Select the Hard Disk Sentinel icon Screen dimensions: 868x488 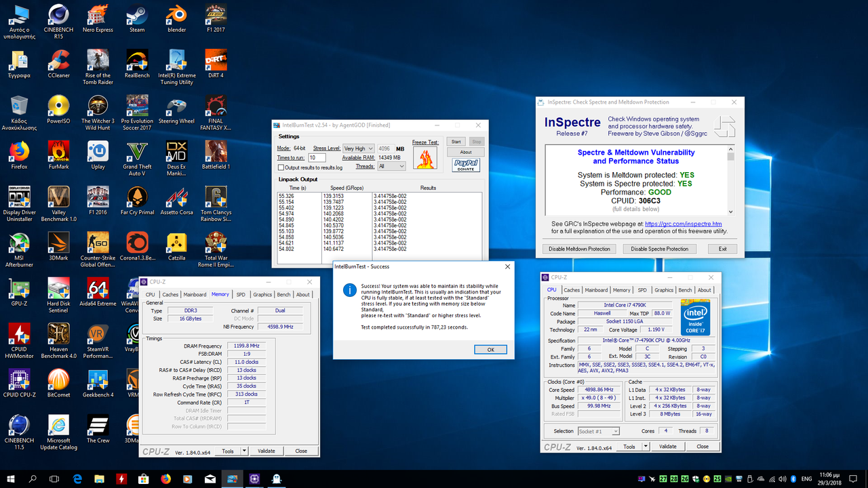[58, 294]
